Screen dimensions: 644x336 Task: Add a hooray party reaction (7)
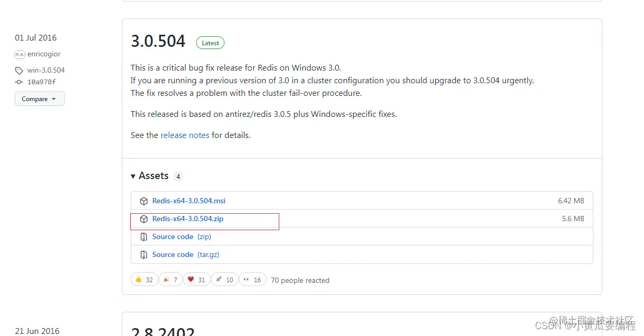click(170, 280)
